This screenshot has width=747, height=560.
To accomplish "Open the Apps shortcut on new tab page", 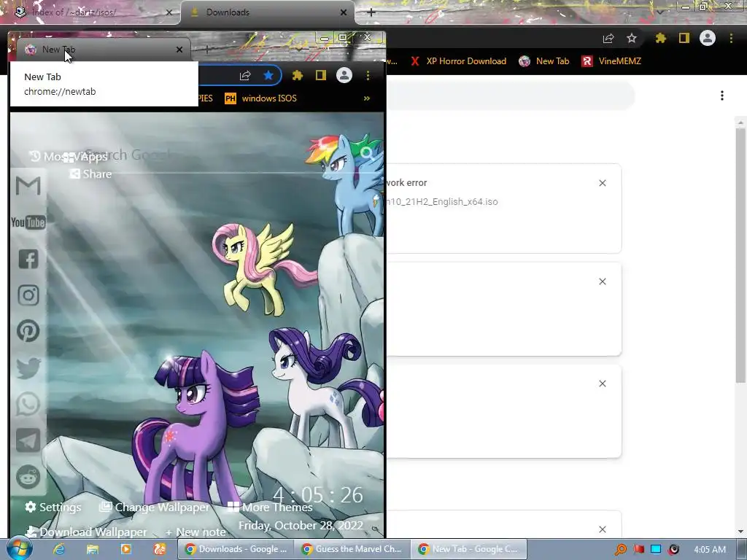I will tap(86, 156).
